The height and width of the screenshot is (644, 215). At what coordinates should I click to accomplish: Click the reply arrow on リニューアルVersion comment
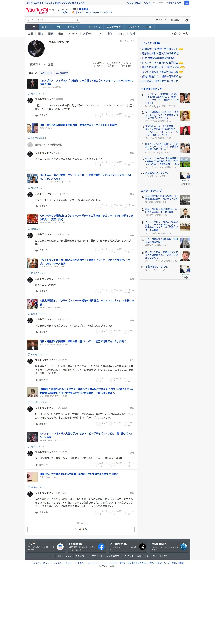(37, 116)
